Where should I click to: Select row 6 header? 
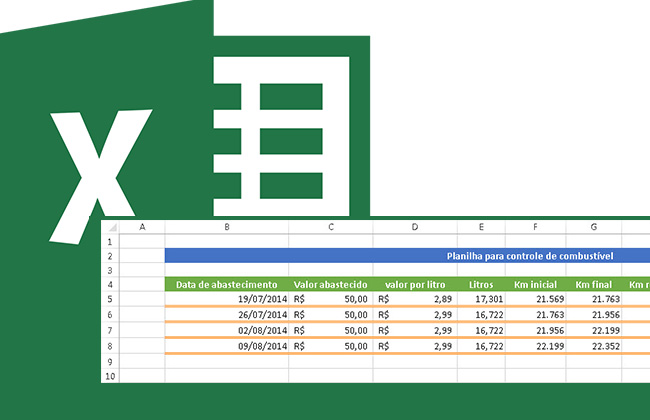(x=110, y=315)
